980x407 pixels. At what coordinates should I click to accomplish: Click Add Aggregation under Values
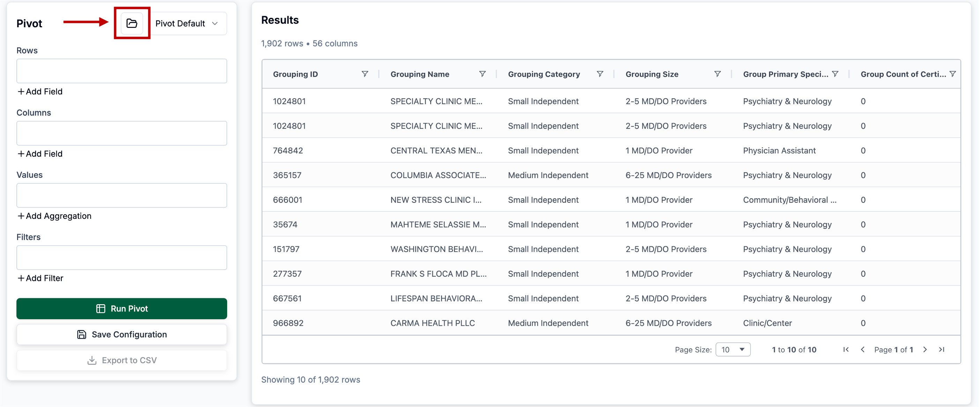click(x=54, y=216)
